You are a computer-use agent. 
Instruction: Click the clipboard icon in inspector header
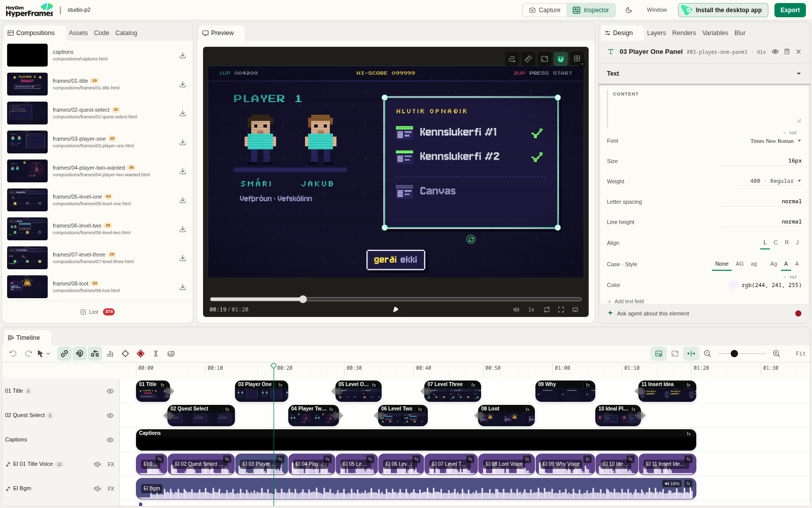tap(787, 52)
